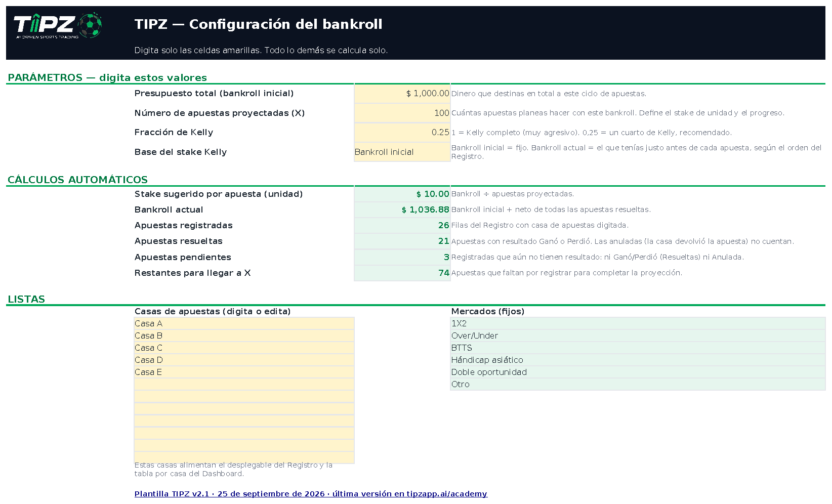Screen dimensions: 832x504
Task: Select the Bankroll actual $ 1,036.88 value
Action: [x=402, y=209]
